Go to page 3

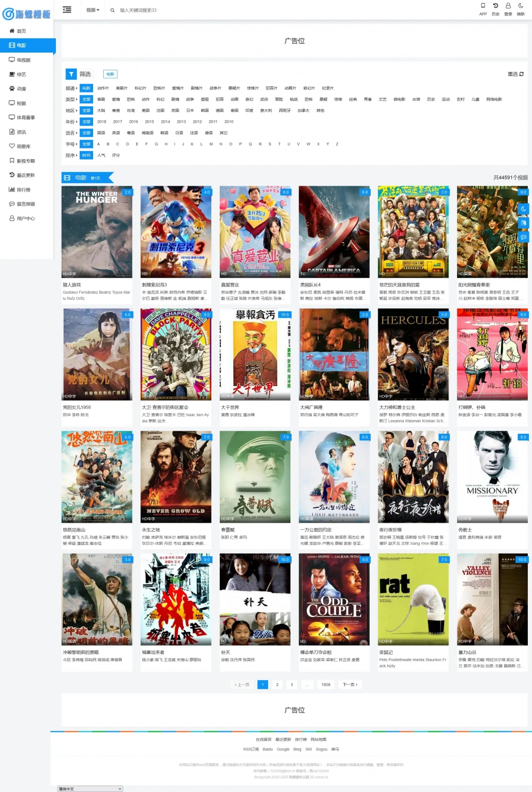point(292,684)
